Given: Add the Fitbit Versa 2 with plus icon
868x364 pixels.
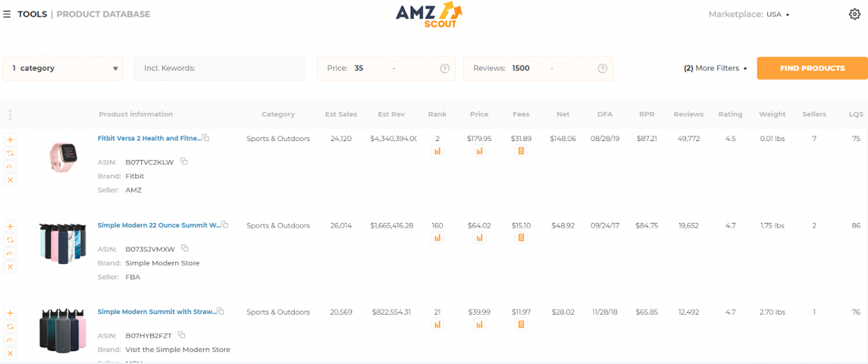Looking at the screenshot, I should [x=10, y=139].
